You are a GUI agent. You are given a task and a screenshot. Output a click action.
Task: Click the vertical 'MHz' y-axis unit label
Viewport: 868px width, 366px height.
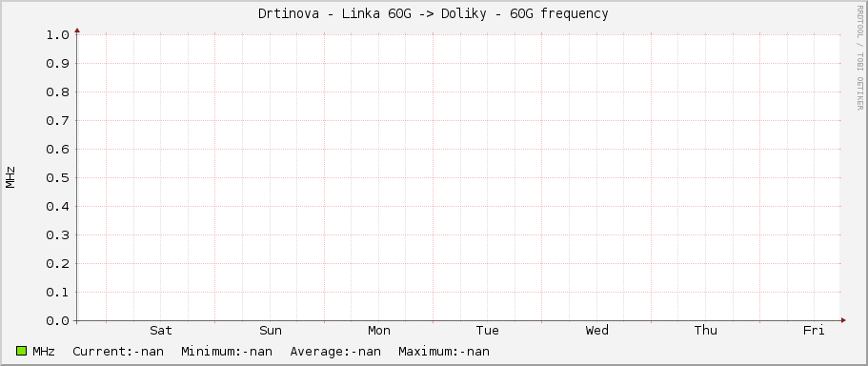(x=10, y=177)
